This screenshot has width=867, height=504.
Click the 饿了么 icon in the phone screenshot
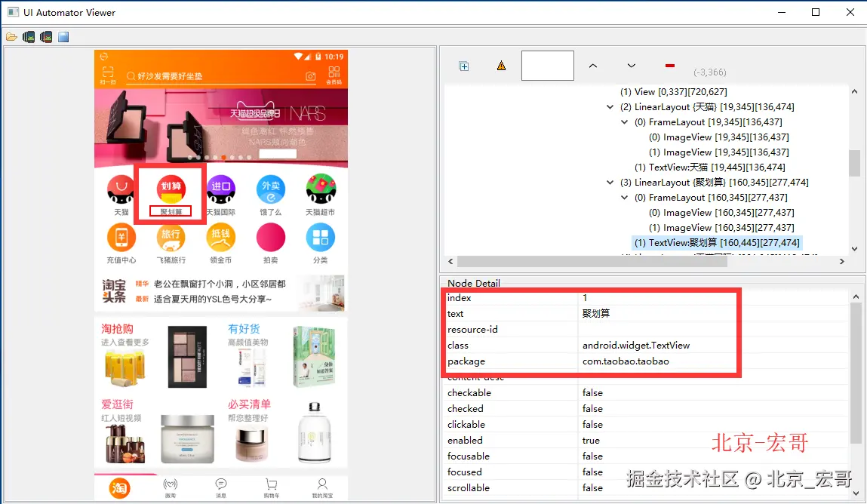pos(270,189)
